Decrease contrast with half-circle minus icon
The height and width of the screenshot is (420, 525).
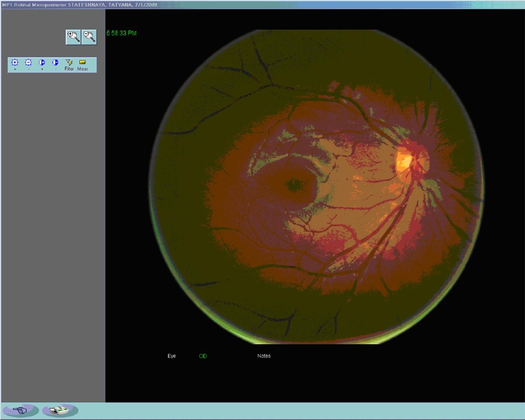tap(56, 63)
